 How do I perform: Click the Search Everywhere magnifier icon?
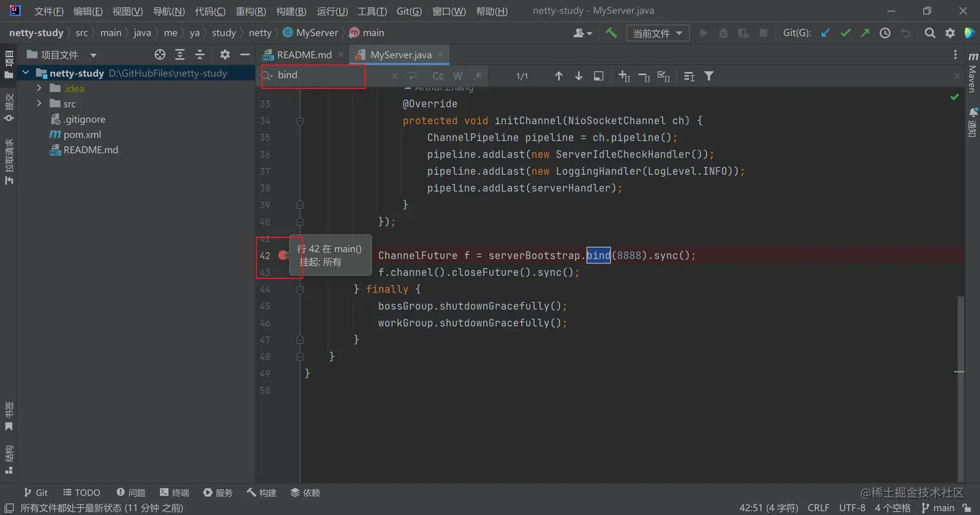[x=929, y=33]
